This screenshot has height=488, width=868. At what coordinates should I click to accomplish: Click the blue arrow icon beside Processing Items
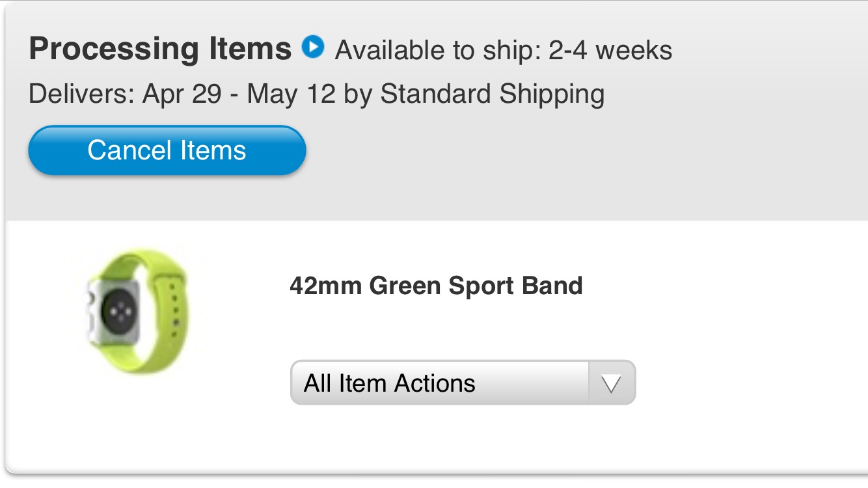pyautogui.click(x=313, y=47)
